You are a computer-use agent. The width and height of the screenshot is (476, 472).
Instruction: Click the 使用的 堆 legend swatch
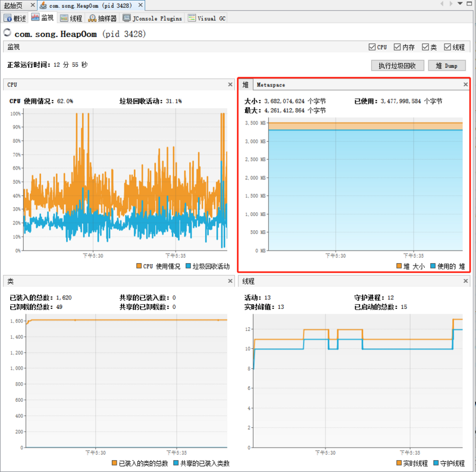click(x=433, y=266)
